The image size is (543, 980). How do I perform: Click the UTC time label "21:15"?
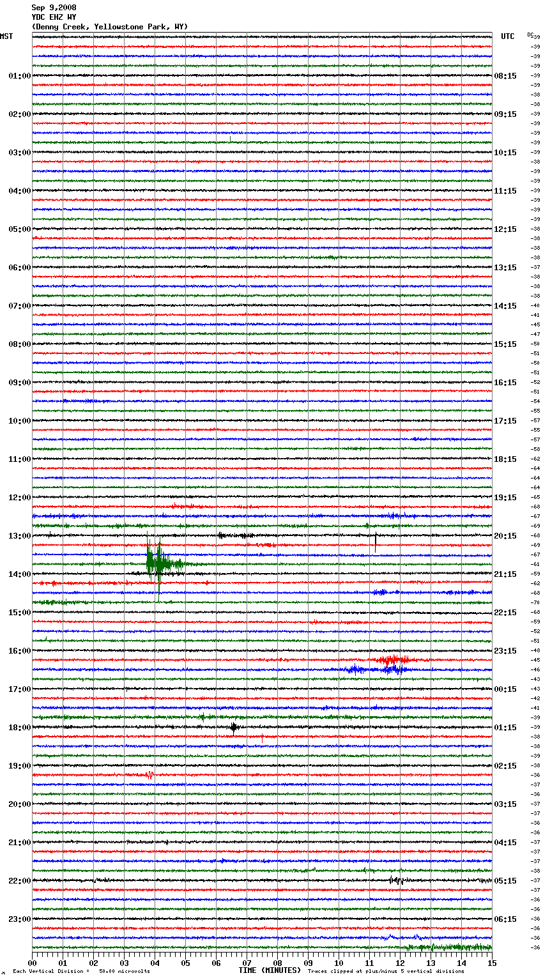(x=505, y=574)
